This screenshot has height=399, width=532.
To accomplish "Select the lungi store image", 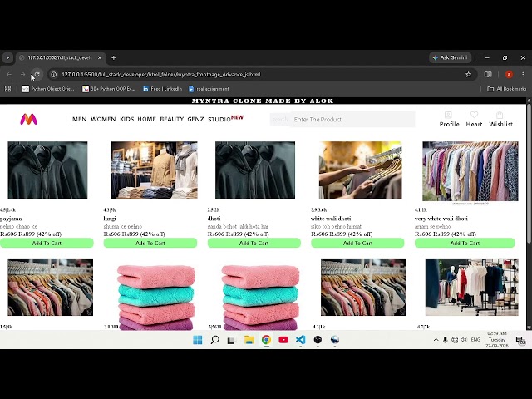I will tap(155, 170).
